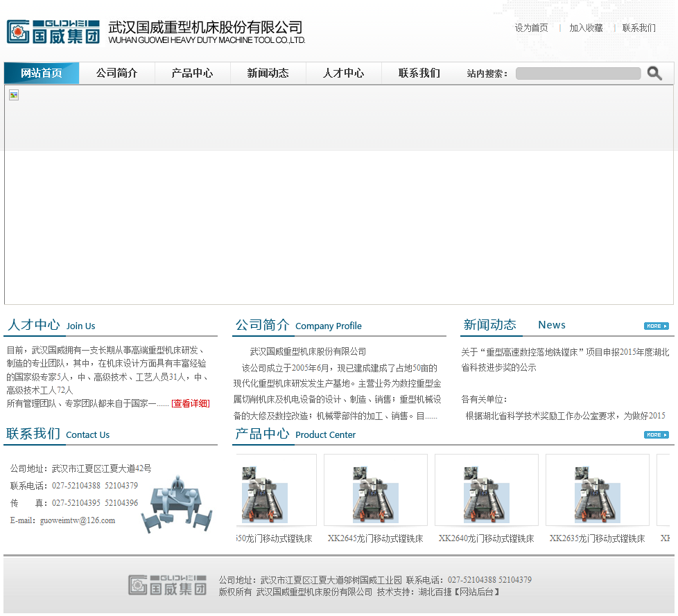The height and width of the screenshot is (616, 678).
Task: Go to 产品中心 in the navigation bar
Action: [x=192, y=73]
